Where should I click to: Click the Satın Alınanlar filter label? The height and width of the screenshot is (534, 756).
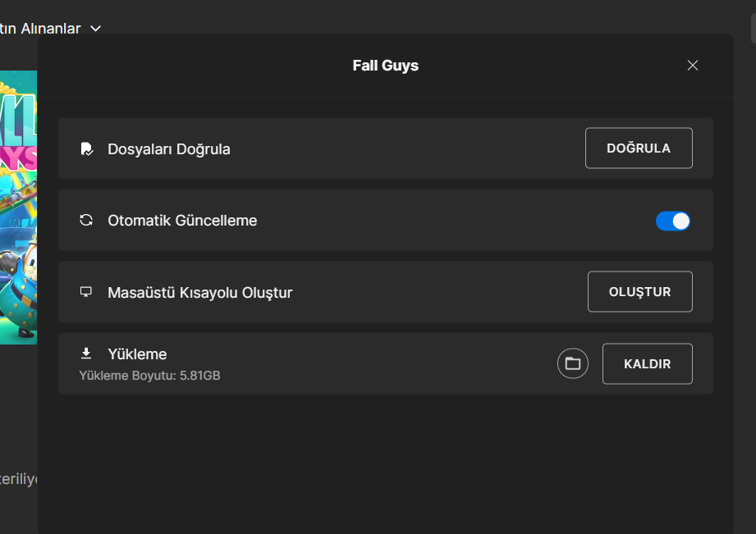(x=41, y=29)
